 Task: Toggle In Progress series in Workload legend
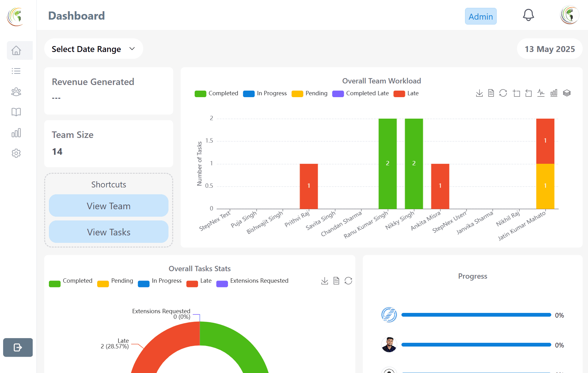265,93
